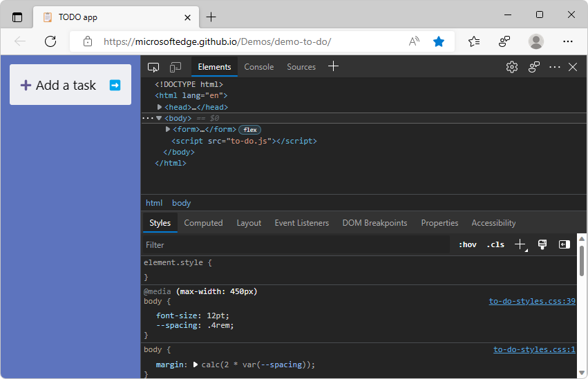
Task: Switch to the Elements tab
Action: [214, 67]
